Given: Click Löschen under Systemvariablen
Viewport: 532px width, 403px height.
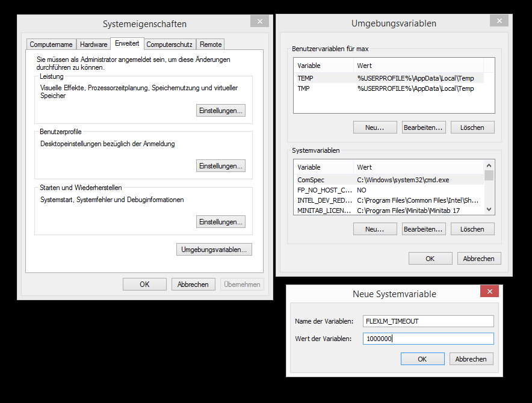Looking at the screenshot, I should (472, 229).
